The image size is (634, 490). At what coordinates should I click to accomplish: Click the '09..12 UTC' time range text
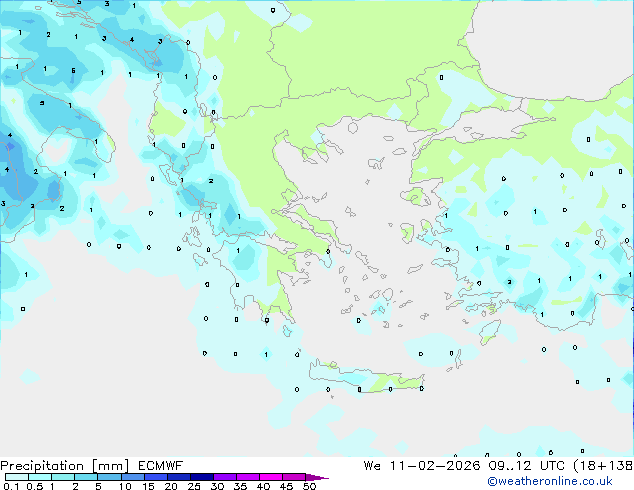526,466
